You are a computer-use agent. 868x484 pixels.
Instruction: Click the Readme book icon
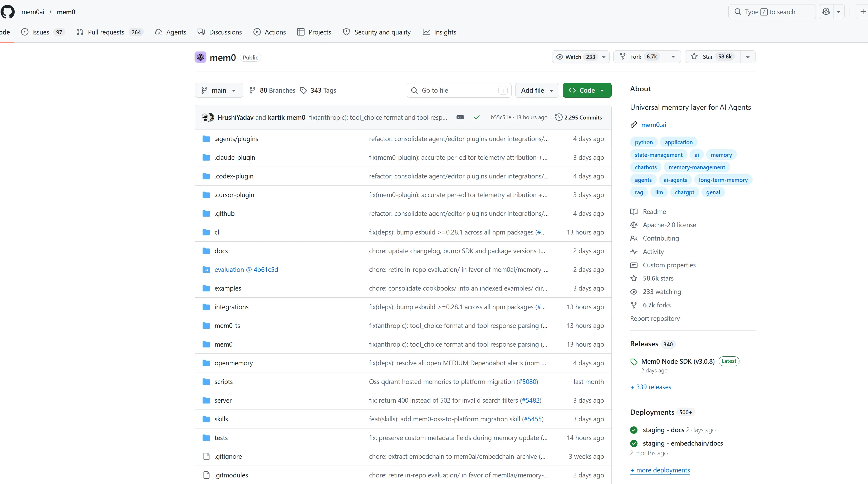pyautogui.click(x=634, y=212)
